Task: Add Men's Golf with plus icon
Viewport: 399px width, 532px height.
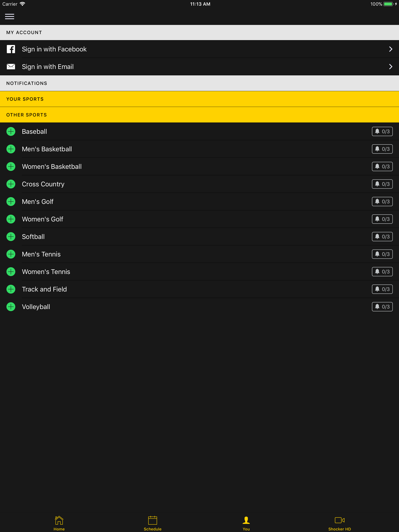Action: tap(11, 202)
